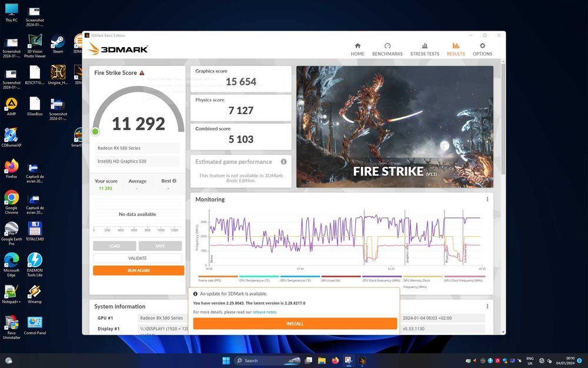Click the Physics score value 7 127
Screen dimensions: 588x368
click(x=240, y=111)
